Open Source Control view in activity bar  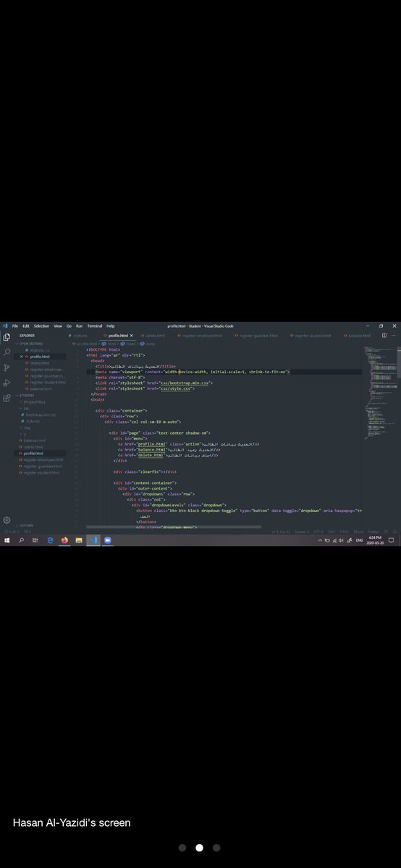click(7, 367)
